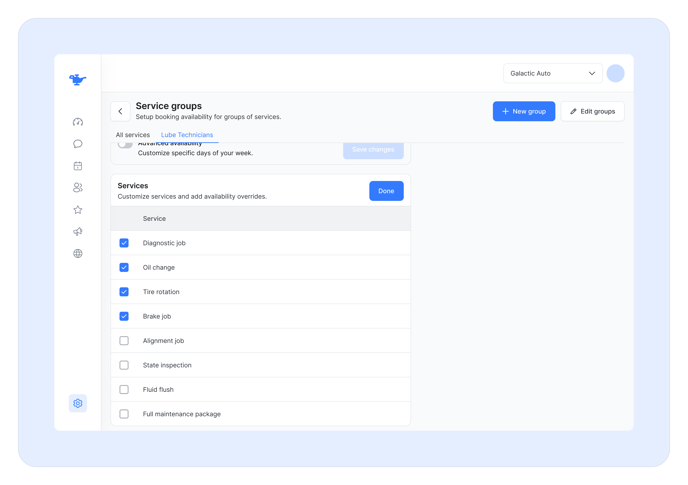
Task: Open the star reviews icon
Action: (78, 210)
